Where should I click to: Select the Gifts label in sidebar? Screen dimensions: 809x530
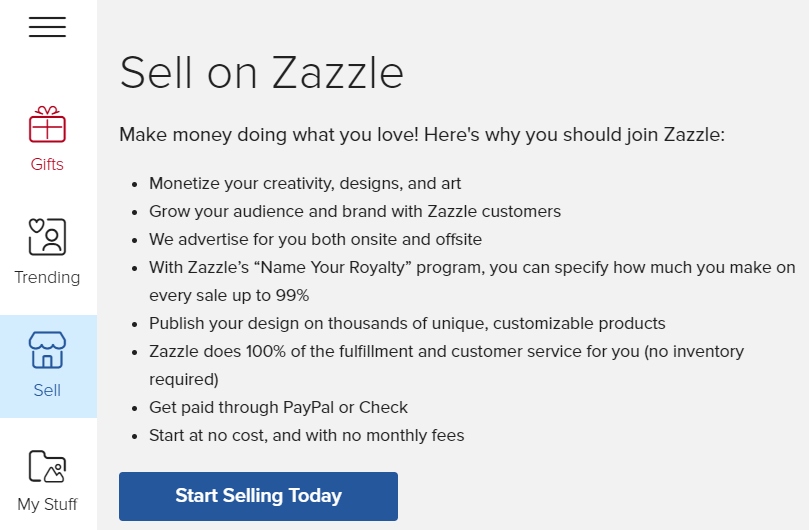[47, 164]
